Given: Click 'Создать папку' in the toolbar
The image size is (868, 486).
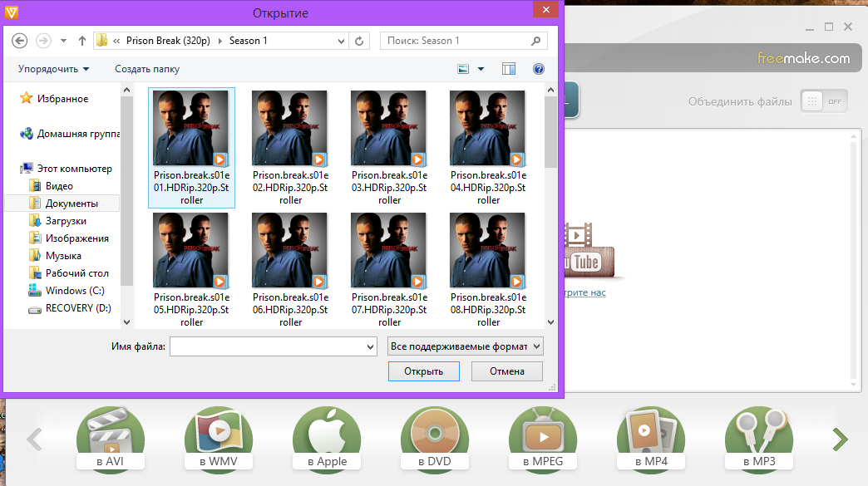Looking at the screenshot, I should click(147, 69).
